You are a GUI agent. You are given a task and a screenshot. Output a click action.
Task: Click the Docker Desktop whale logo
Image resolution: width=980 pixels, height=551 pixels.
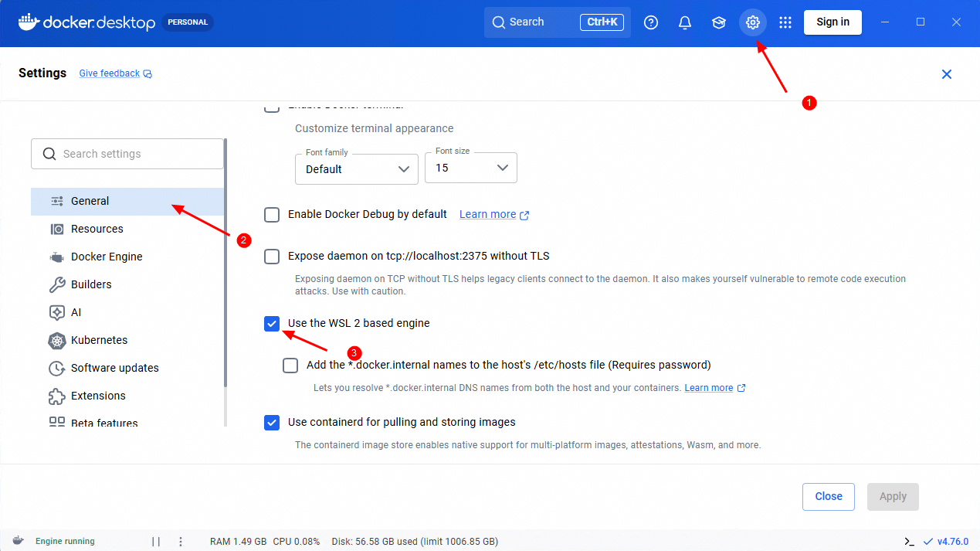click(29, 22)
